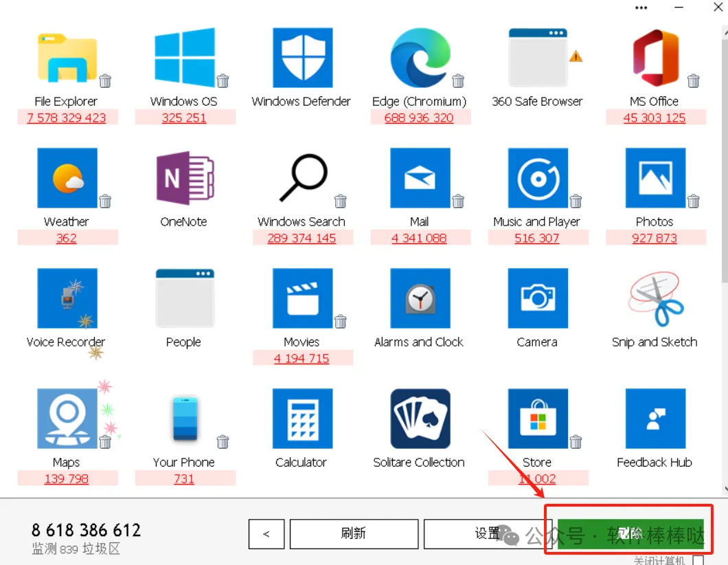Open Movies size link 4 194 715

(x=302, y=359)
